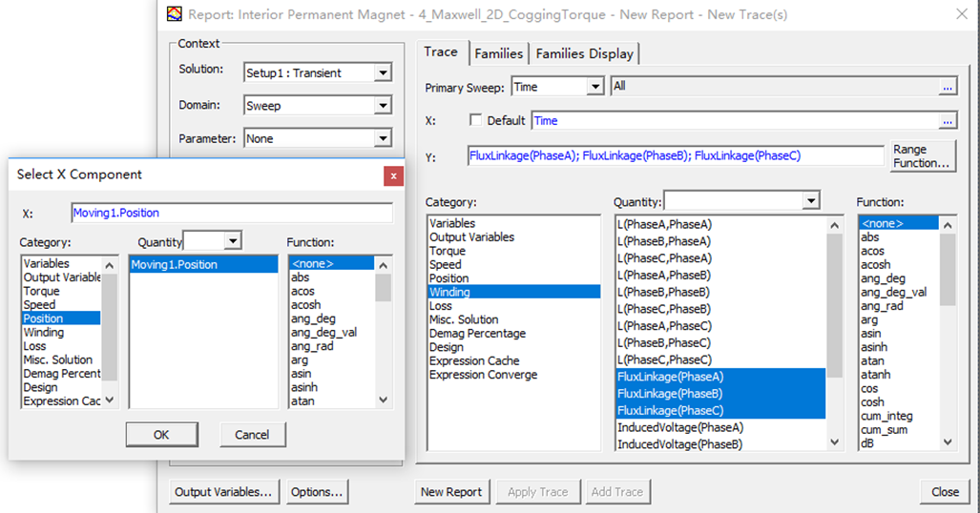Viewport: 980px width, 513px height.
Task: Close the Select X Component dialog with the red X
Action: pos(394,176)
